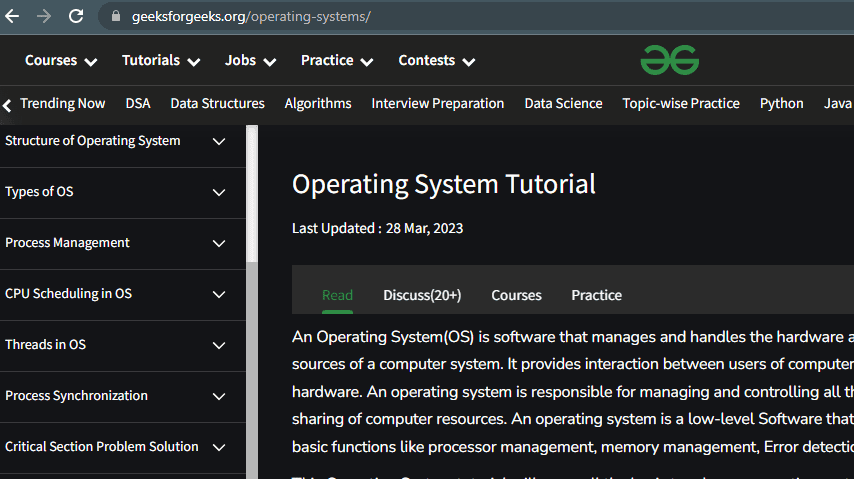854x479 pixels.
Task: Open the Data Structures link
Action: coord(217,104)
